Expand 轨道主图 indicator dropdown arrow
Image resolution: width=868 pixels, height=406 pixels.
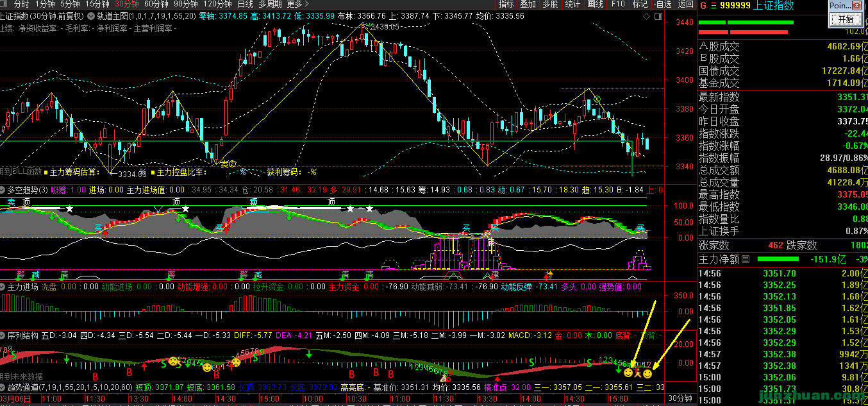(90, 16)
